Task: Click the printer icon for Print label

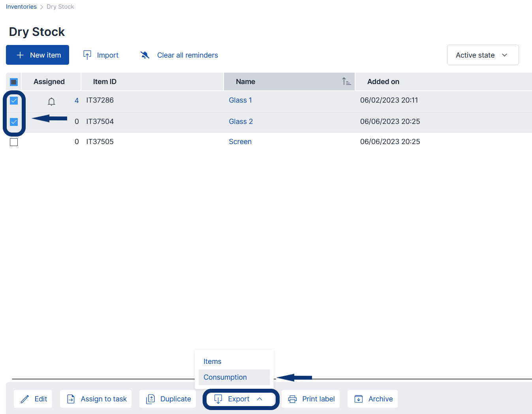Action: coord(292,399)
